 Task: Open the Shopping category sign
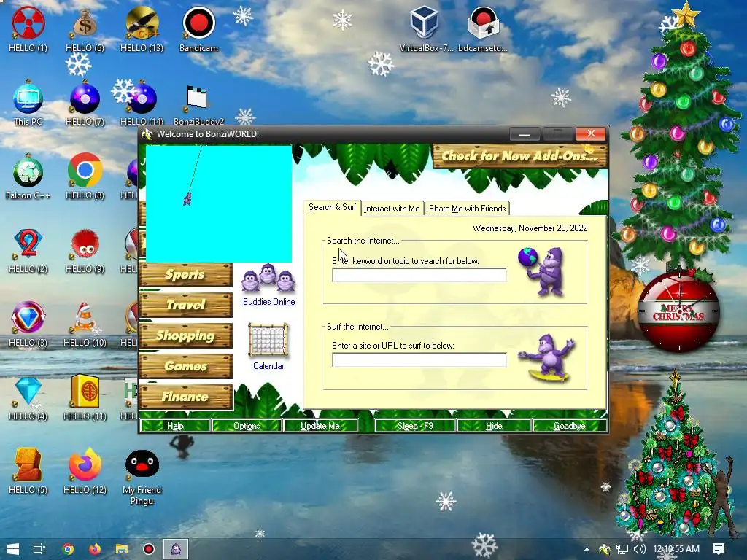tap(186, 335)
